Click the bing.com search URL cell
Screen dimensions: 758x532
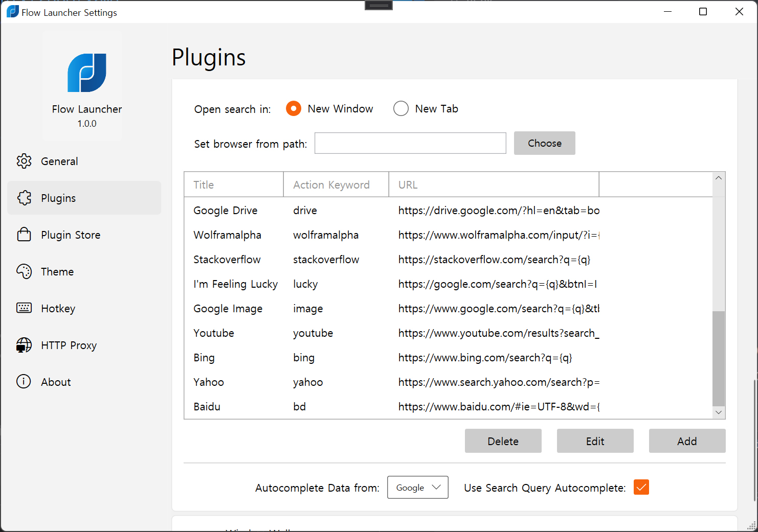485,357
